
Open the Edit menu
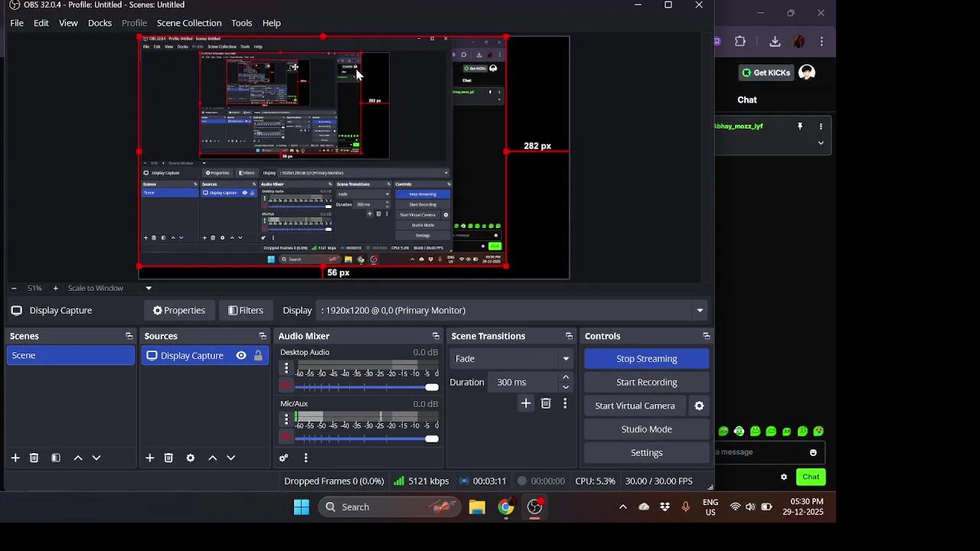click(41, 23)
